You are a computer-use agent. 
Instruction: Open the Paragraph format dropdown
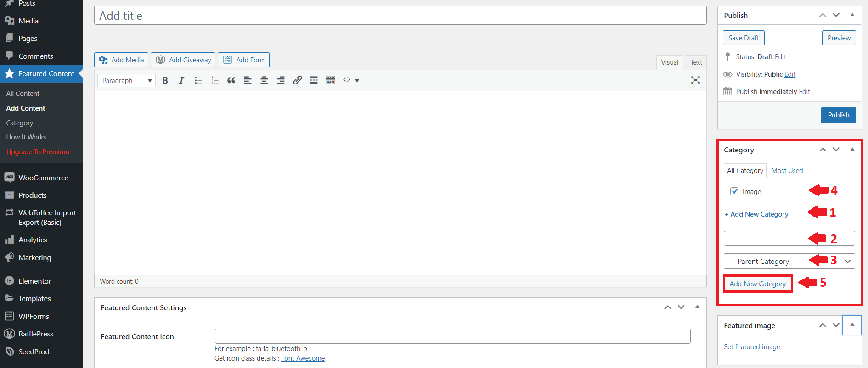click(x=126, y=81)
